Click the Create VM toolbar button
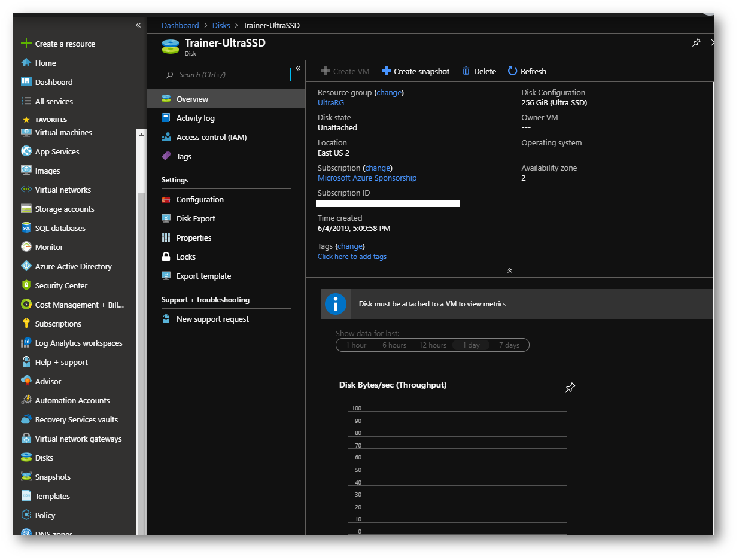This screenshot has height=560, width=739. (x=345, y=71)
